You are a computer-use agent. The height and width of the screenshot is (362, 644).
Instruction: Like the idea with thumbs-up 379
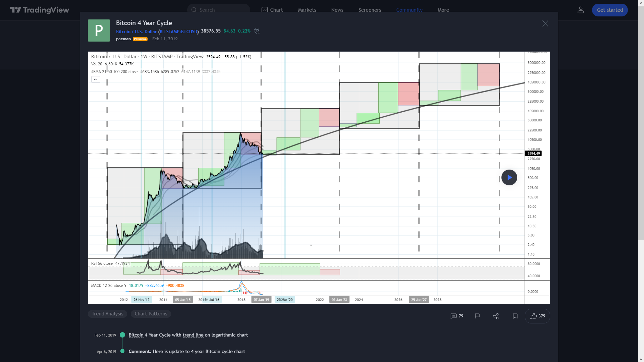coord(537,316)
